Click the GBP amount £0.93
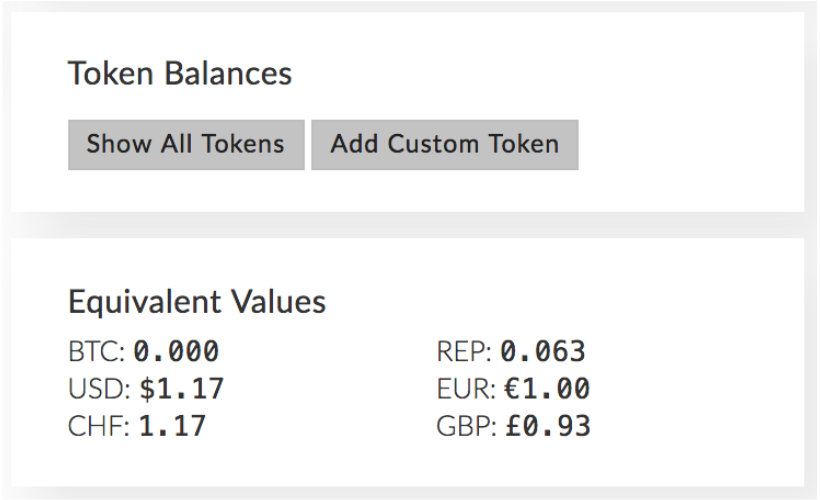The width and height of the screenshot is (820, 500). point(546,426)
